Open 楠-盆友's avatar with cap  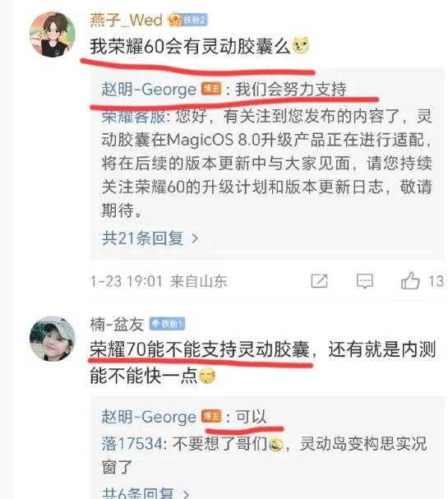(53, 339)
